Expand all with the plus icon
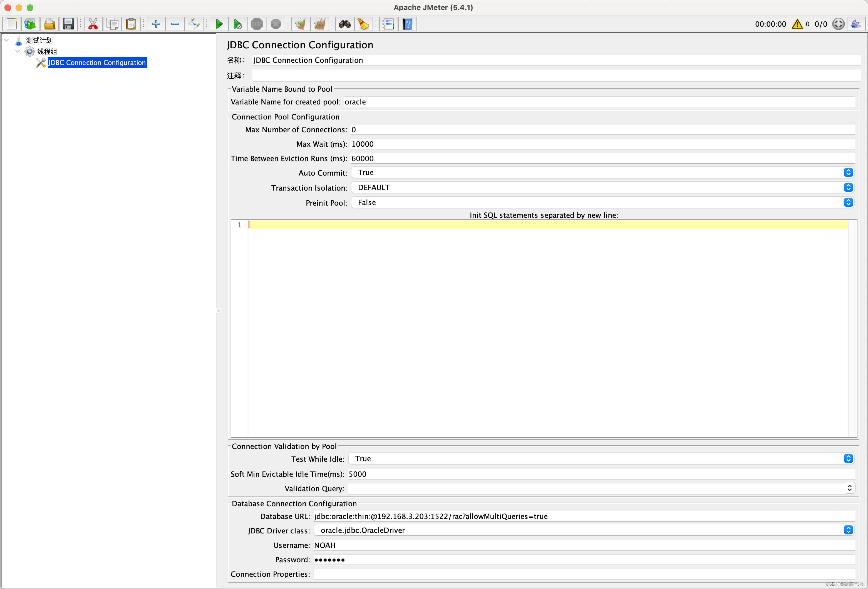Image resolution: width=868 pixels, height=589 pixels. click(x=156, y=24)
